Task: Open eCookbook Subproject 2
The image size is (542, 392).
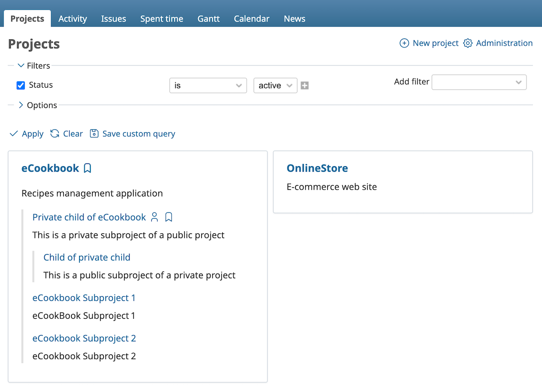Action: click(84, 338)
